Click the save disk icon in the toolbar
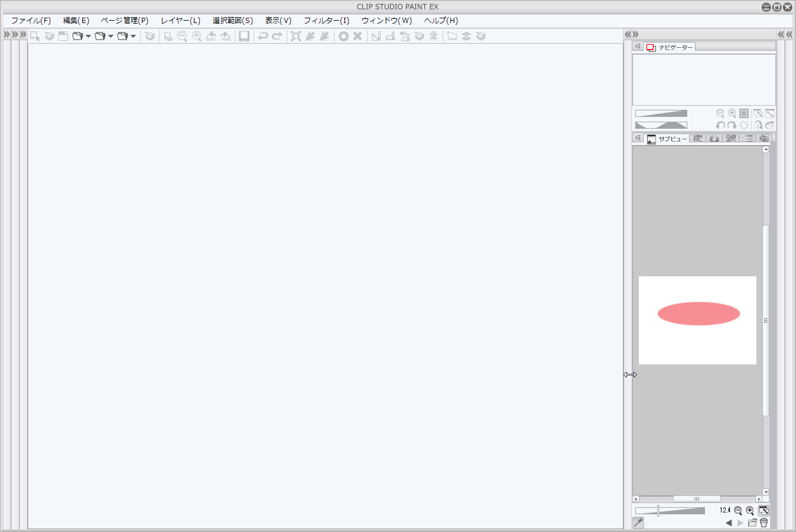Viewport: 796px width, 532px height. [243, 37]
